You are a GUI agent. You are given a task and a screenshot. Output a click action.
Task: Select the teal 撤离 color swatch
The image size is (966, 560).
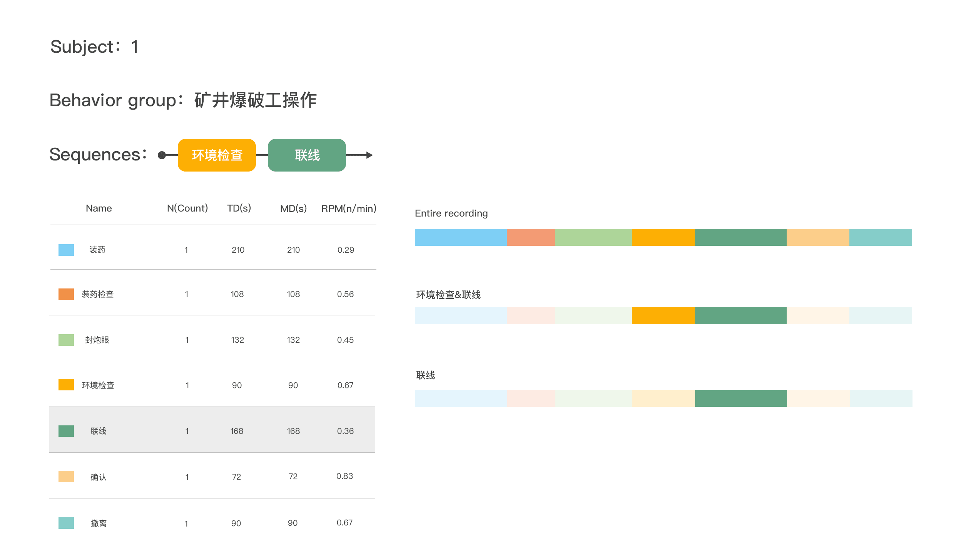66,523
